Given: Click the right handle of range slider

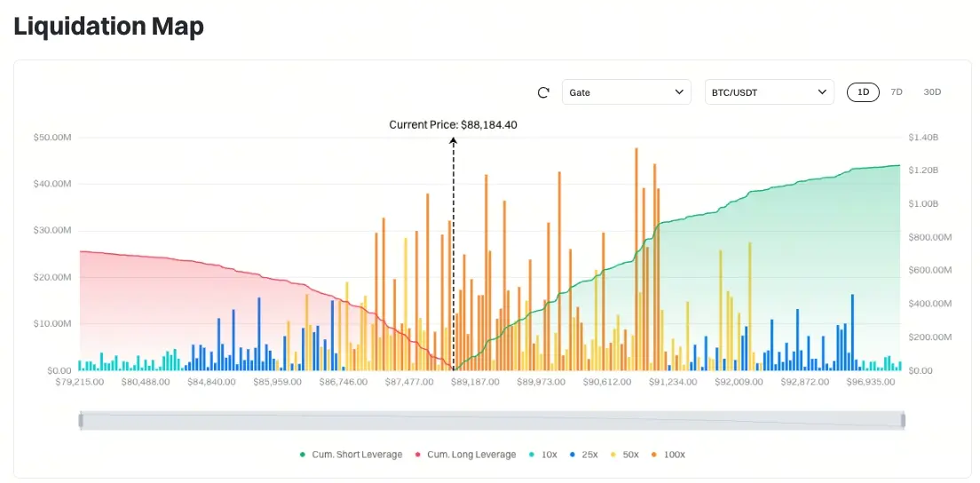Looking at the screenshot, I should click(x=903, y=421).
